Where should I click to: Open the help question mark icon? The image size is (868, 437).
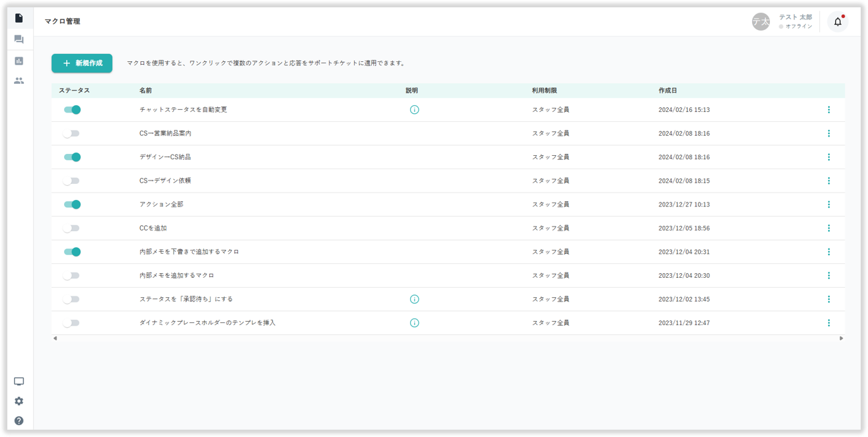[19, 420]
